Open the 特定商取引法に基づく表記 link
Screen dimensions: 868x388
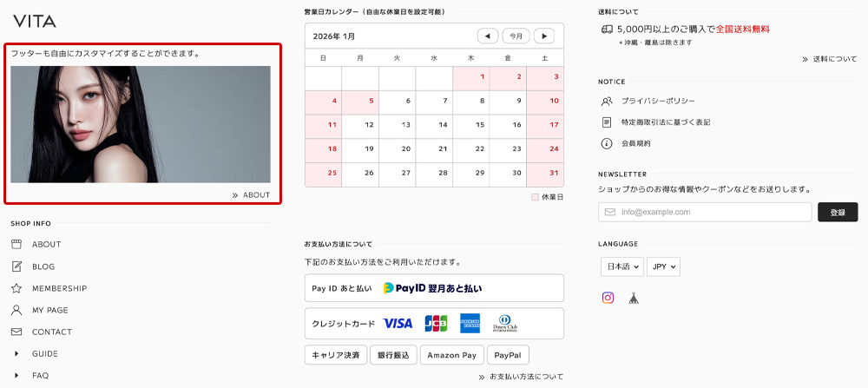tap(665, 122)
